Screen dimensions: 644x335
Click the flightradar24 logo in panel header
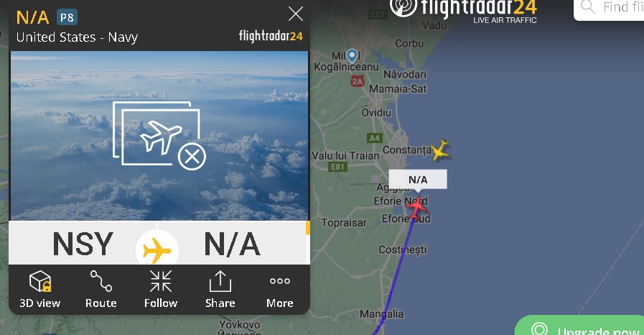[x=271, y=36]
